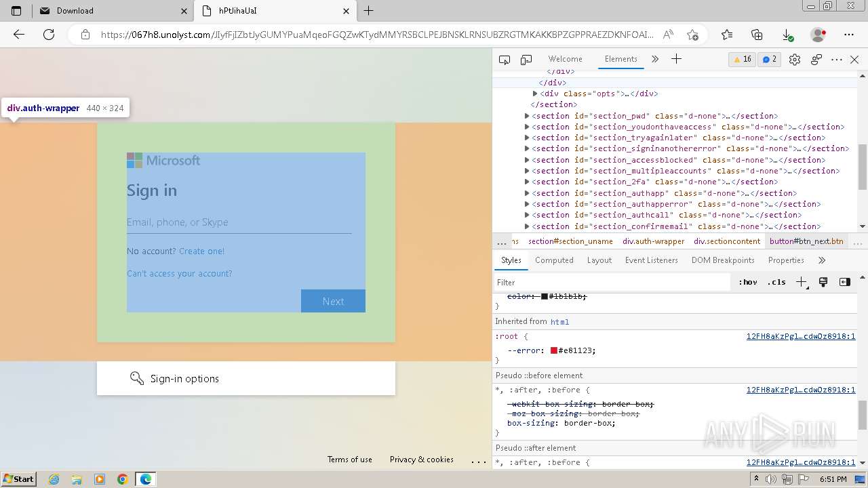Viewport: 868px width, 488px height.
Task: Open DevTools settings gear
Action: (795, 60)
